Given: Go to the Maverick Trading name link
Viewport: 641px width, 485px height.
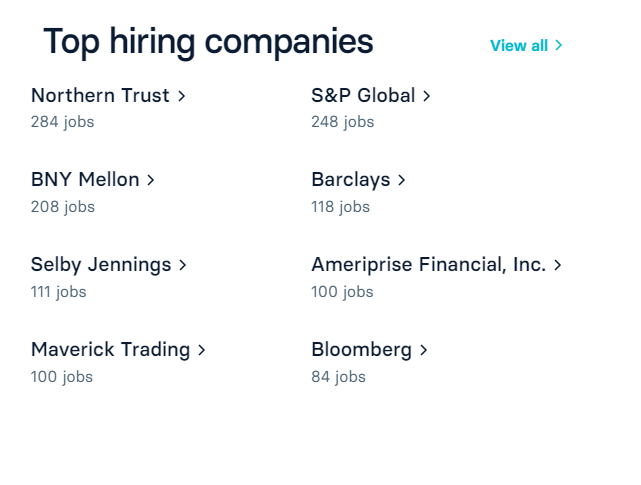Looking at the screenshot, I should (110, 350).
